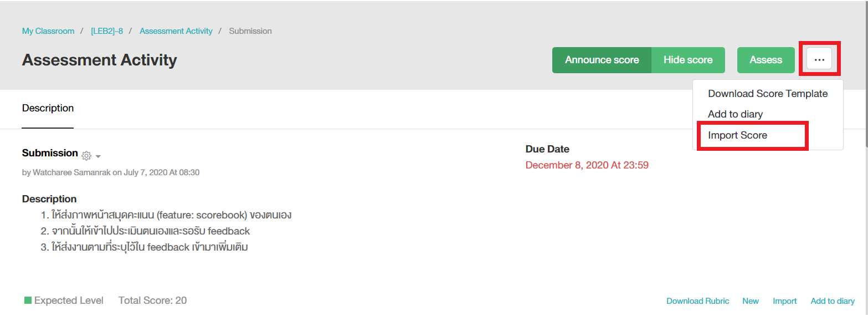This screenshot has width=868, height=321.
Task: Go to My Classroom breadcrumb link
Action: tap(48, 31)
